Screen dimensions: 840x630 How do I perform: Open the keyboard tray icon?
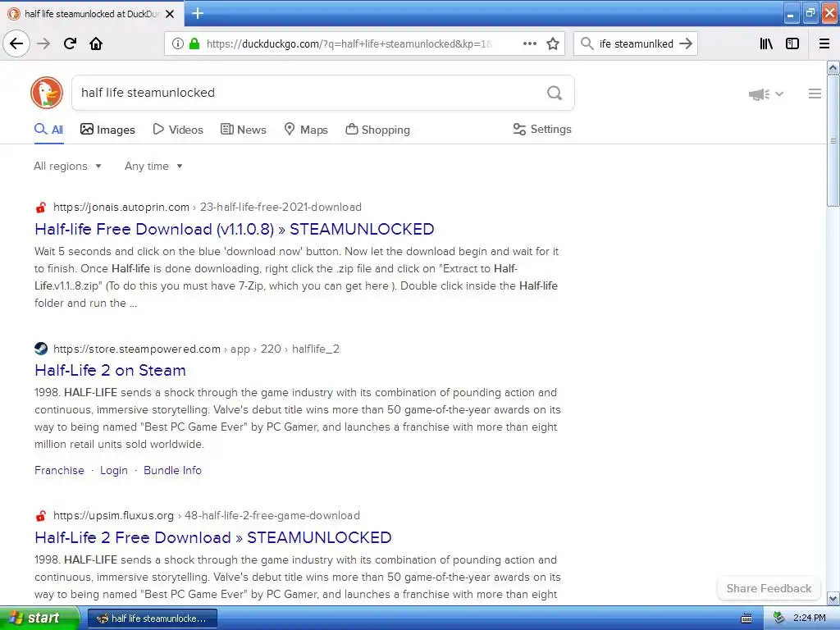tap(746, 619)
